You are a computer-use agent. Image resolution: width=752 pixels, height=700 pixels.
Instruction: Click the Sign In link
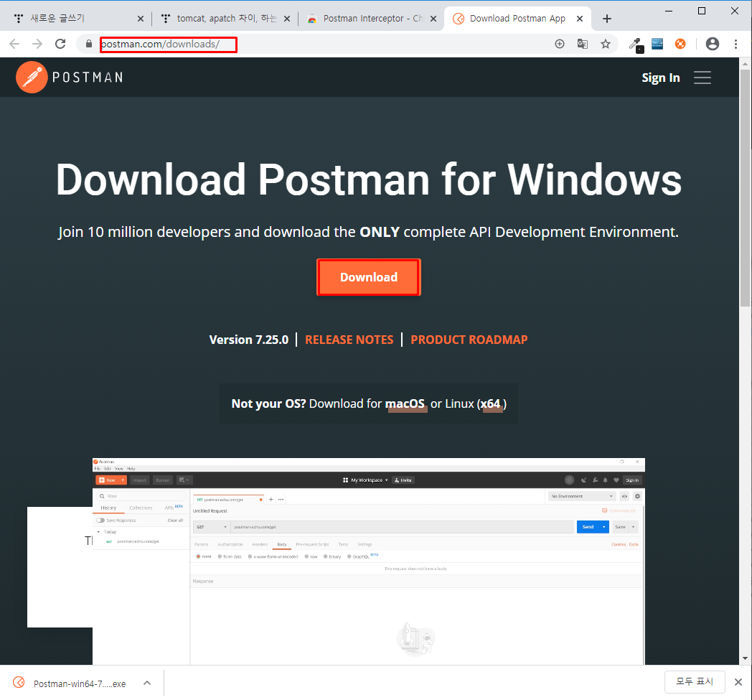[x=660, y=78]
